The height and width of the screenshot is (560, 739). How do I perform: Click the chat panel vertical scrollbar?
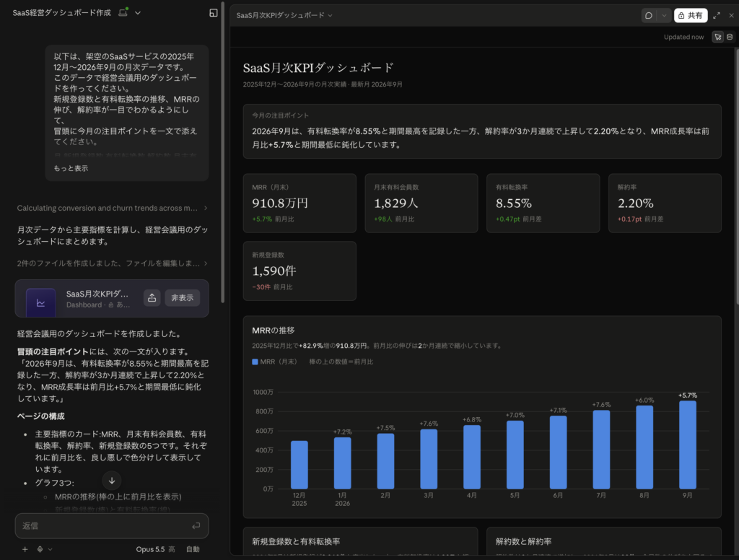tap(222, 153)
